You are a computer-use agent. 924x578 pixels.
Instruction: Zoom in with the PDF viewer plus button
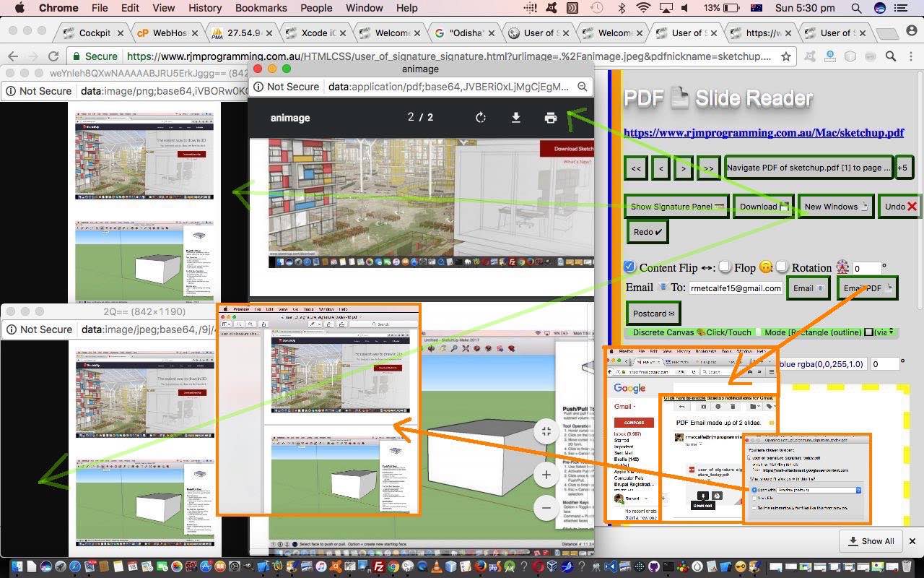click(546, 475)
